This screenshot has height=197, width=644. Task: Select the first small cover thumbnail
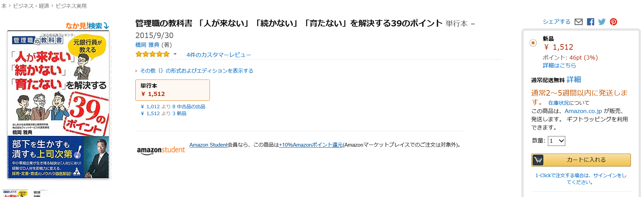[15, 193]
